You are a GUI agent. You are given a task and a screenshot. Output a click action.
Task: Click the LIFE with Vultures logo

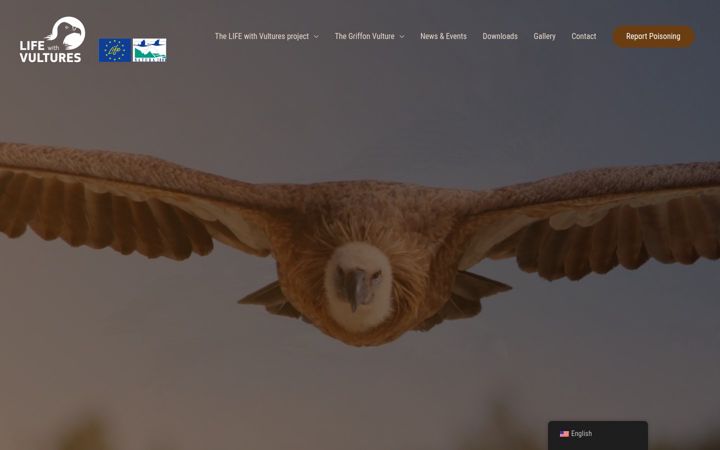(52, 39)
